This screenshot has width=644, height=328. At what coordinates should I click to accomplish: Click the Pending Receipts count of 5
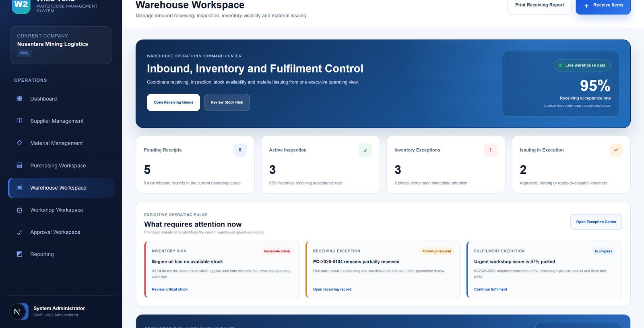pyautogui.click(x=147, y=170)
